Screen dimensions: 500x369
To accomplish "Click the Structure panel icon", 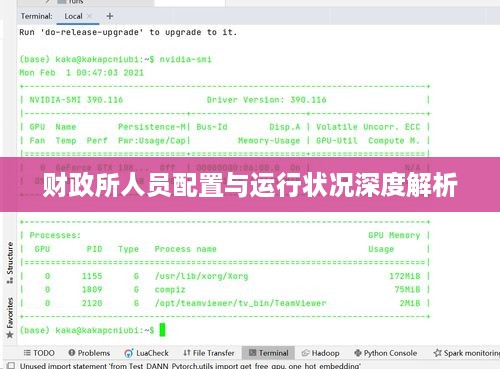I will (10, 280).
